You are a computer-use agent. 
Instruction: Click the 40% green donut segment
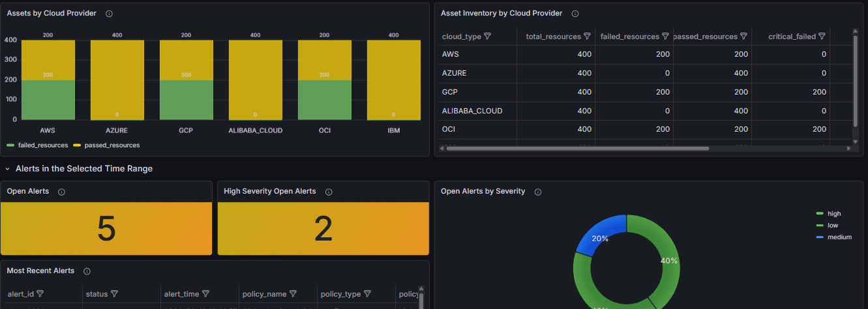point(666,257)
